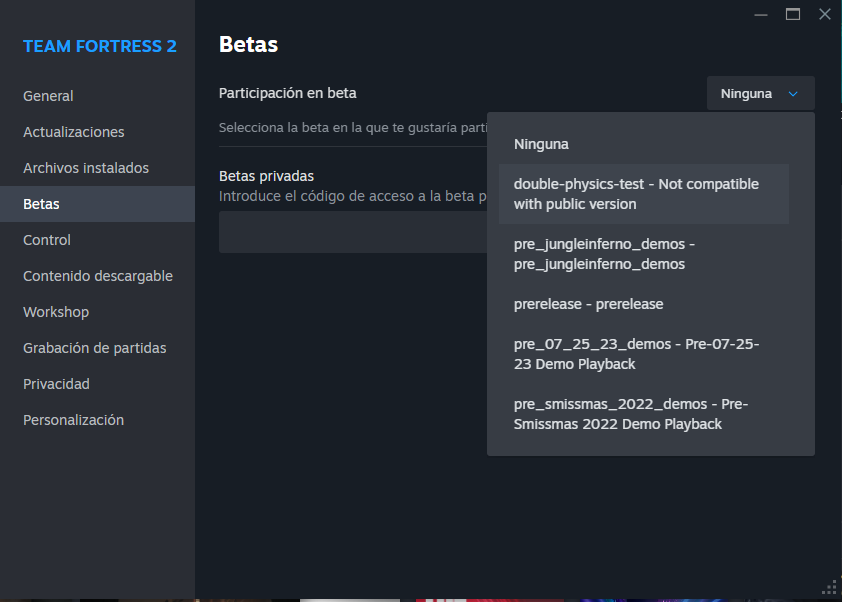Choose the pre_jungleinferno_demos beta
This screenshot has width=842, height=602.
(635, 254)
